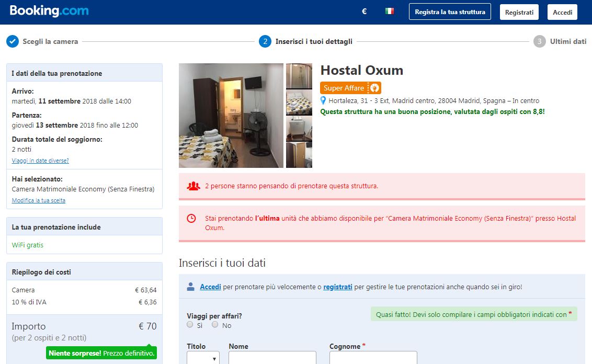Click the Quasi fatto green notice
This screenshot has width=592, height=364.
tap(474, 314)
